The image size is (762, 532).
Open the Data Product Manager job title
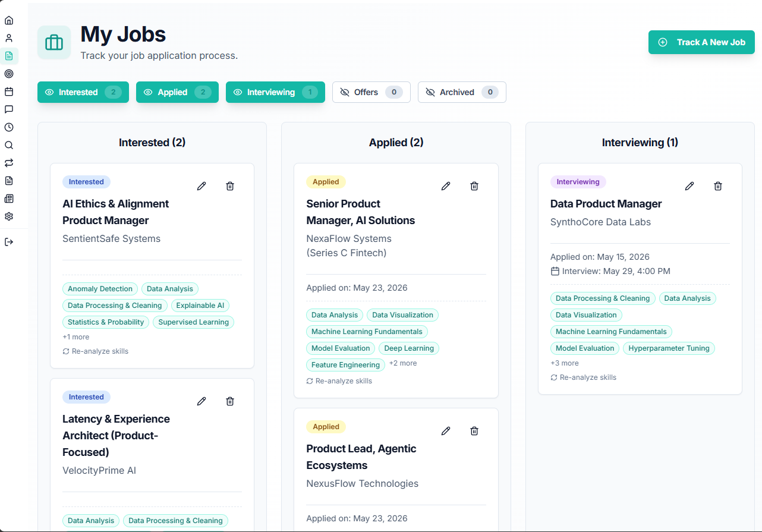(606, 204)
